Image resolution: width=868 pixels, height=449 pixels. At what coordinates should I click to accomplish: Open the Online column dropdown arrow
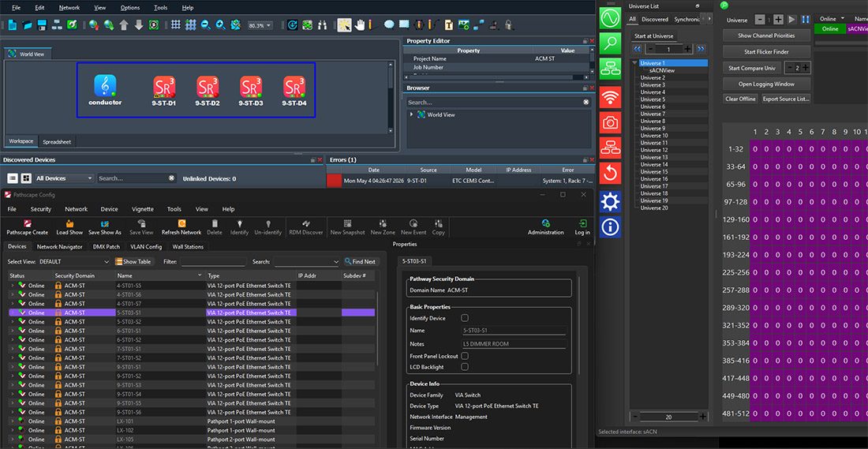pyautogui.click(x=843, y=19)
